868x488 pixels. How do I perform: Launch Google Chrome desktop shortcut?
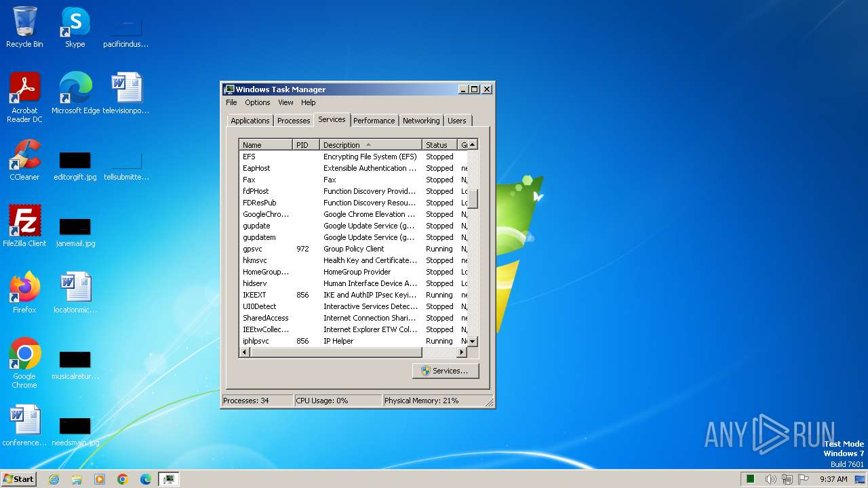[x=24, y=363]
